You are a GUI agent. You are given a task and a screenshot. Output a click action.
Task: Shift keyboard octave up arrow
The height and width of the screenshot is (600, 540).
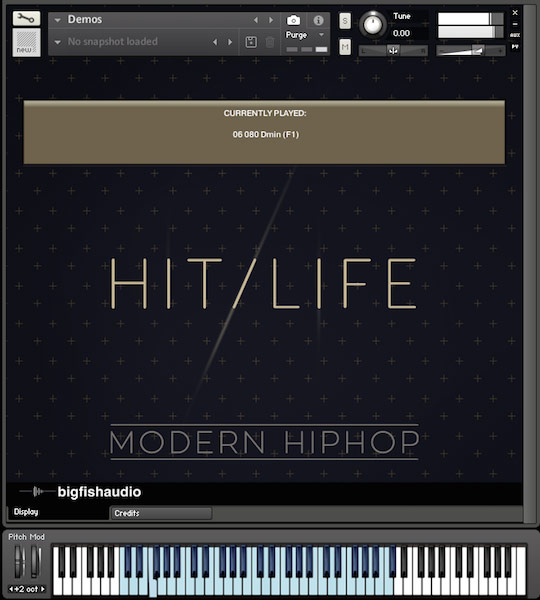tap(42, 589)
